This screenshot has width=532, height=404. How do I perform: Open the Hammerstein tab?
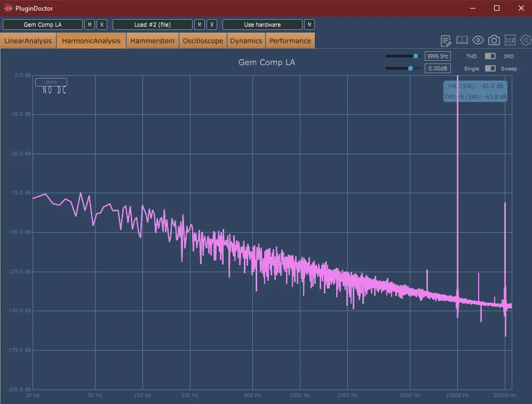153,41
